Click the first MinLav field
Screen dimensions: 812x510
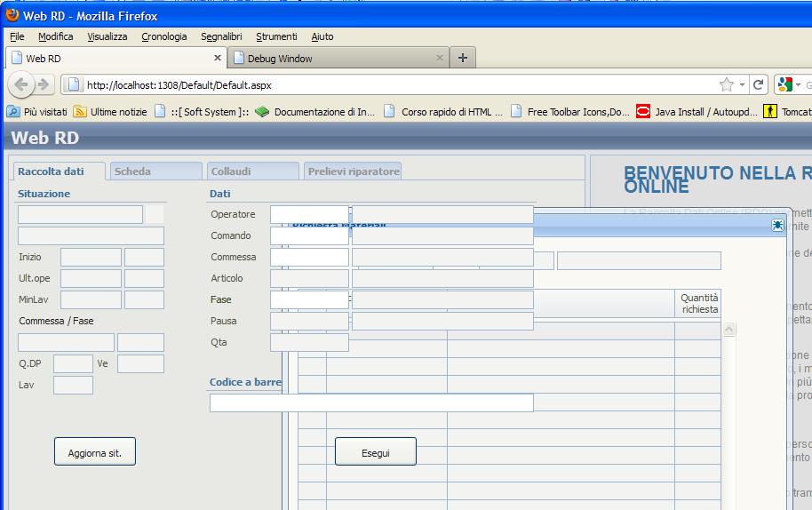tap(92, 299)
